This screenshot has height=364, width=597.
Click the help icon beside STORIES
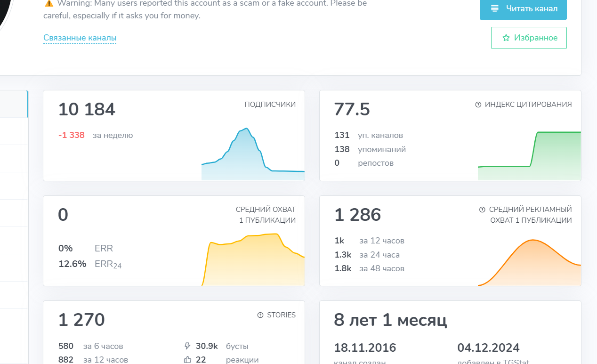tap(260, 315)
